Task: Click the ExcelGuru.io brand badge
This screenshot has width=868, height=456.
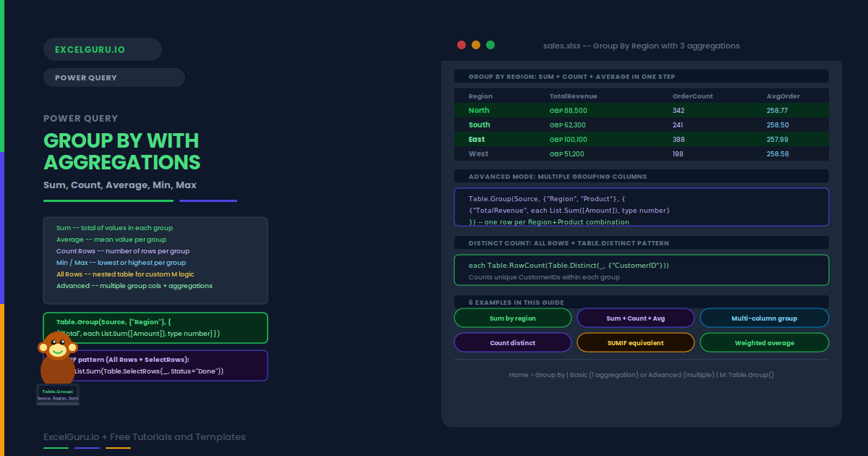Action: point(103,49)
